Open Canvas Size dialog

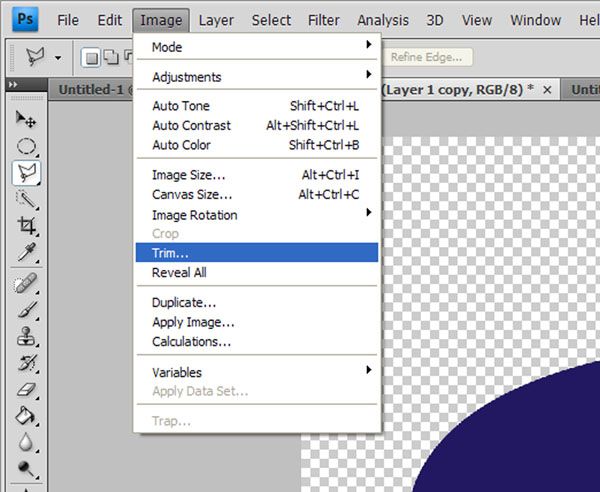(257, 194)
